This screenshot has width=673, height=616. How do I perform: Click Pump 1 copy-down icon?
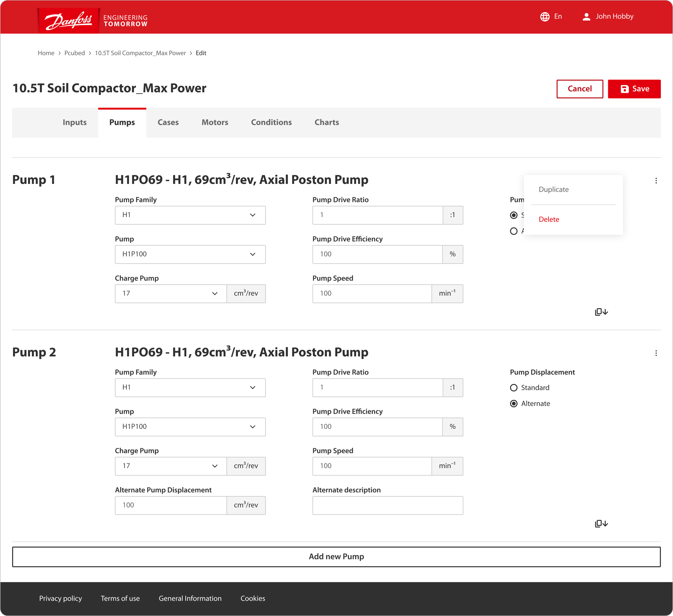(x=601, y=312)
